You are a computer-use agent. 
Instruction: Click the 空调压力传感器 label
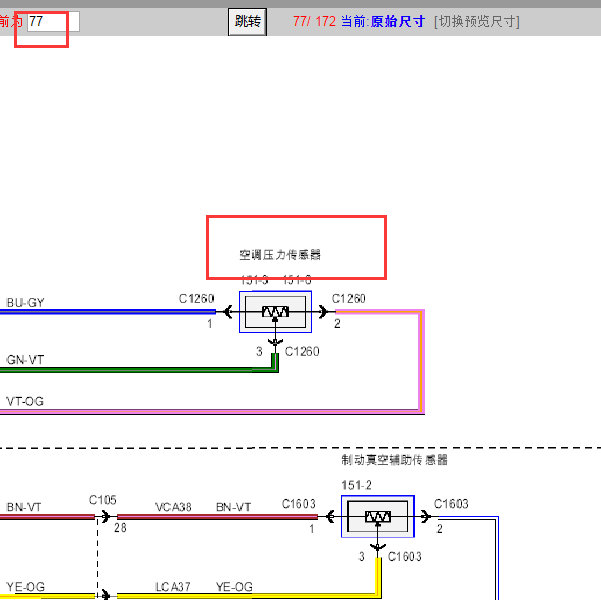click(280, 255)
